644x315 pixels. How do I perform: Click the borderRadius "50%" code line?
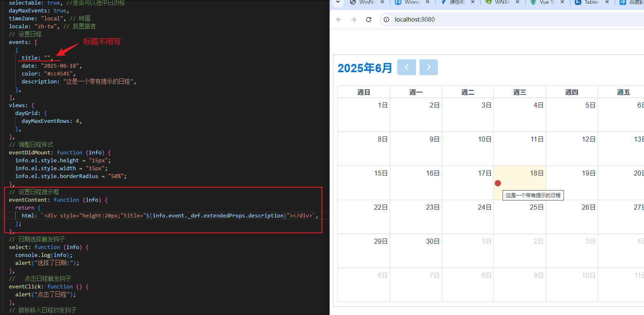[71, 176]
